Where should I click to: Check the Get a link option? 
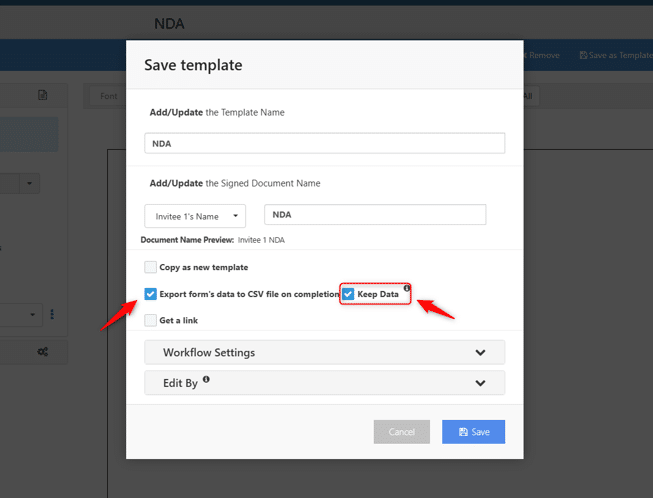pyautogui.click(x=151, y=320)
